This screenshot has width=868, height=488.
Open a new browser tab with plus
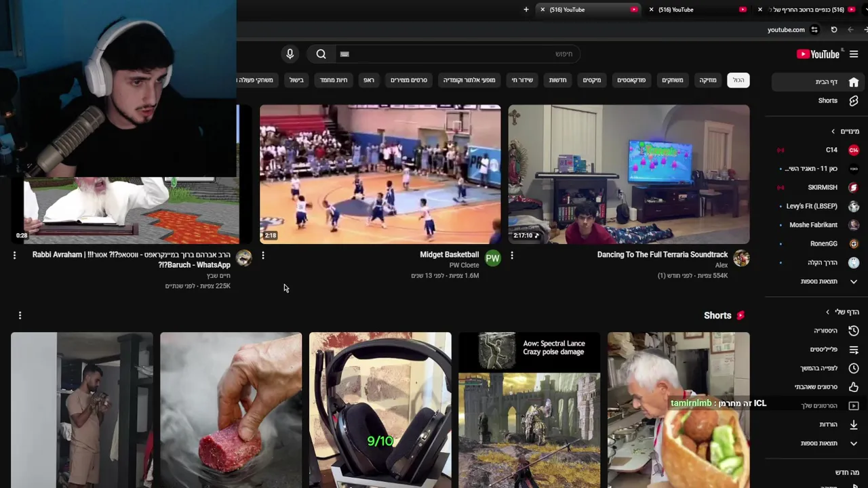click(526, 9)
